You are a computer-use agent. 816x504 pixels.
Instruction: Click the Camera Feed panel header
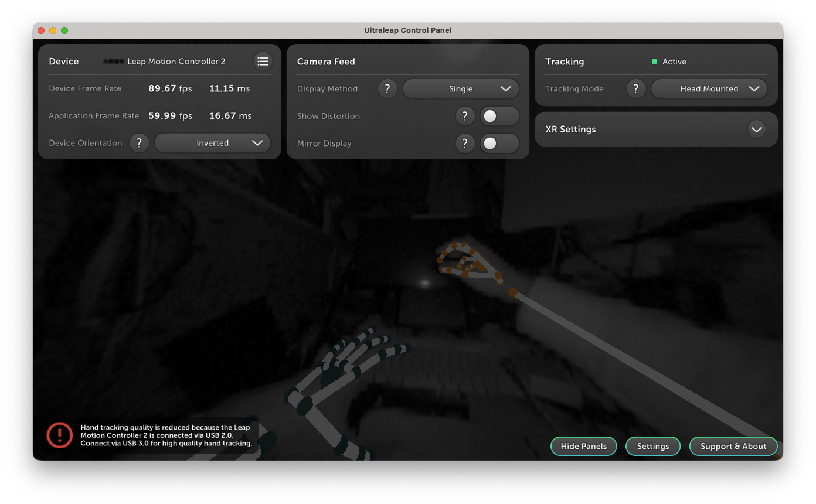pyautogui.click(x=326, y=62)
